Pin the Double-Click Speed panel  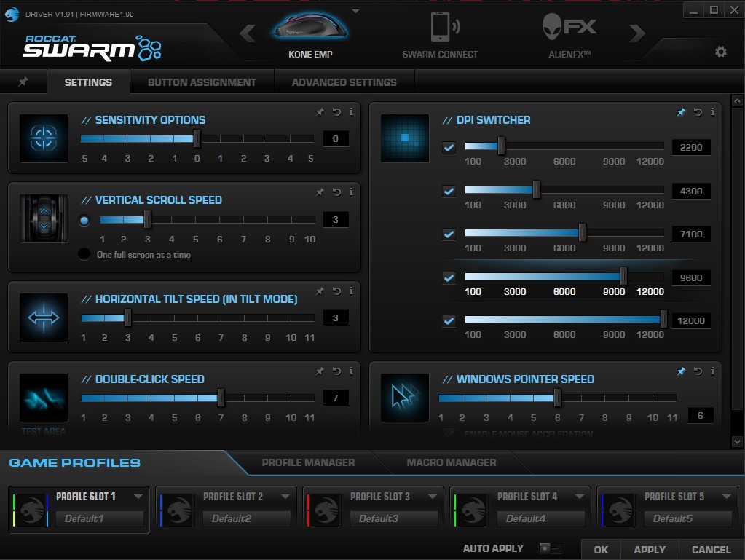click(x=320, y=371)
